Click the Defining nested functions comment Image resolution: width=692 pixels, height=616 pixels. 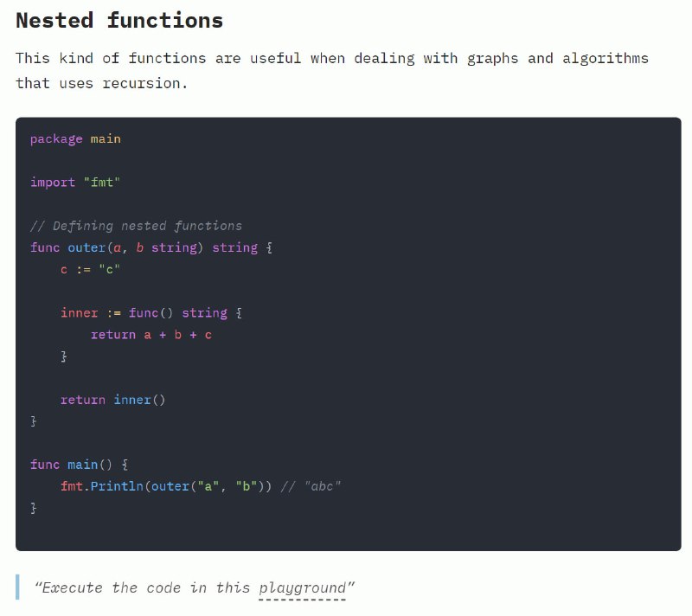tap(136, 226)
